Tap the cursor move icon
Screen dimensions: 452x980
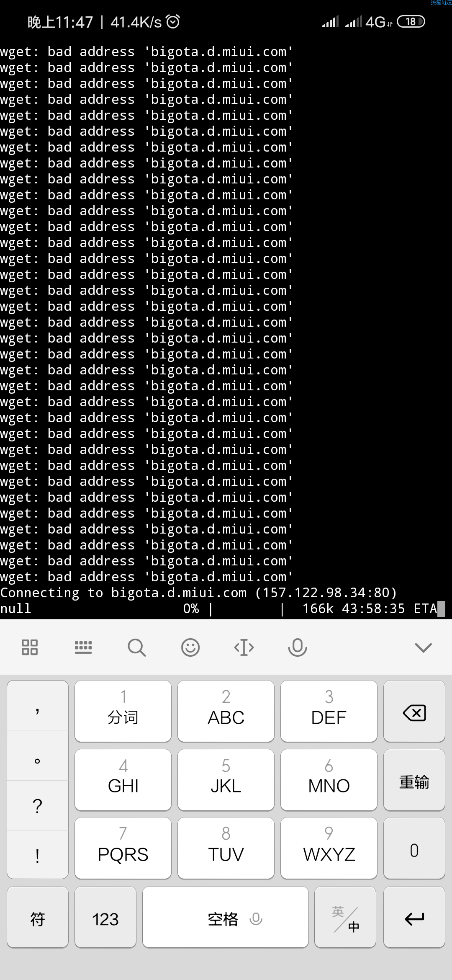pyautogui.click(x=244, y=647)
